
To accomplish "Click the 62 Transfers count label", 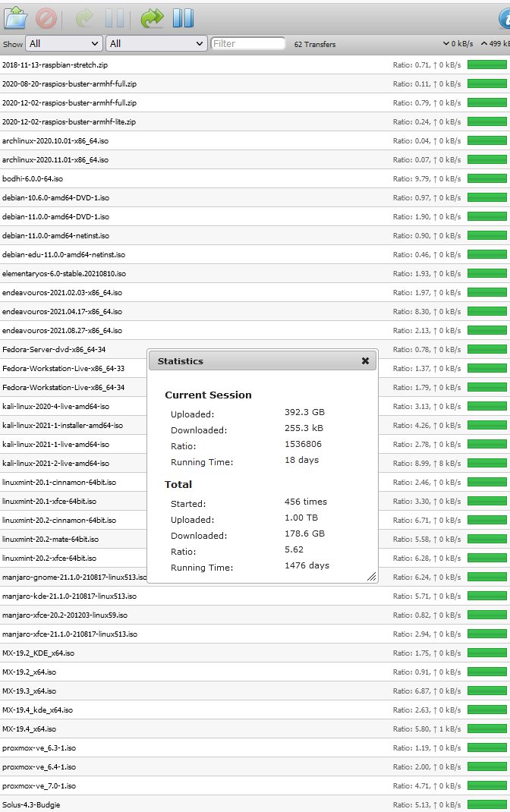I will point(315,45).
